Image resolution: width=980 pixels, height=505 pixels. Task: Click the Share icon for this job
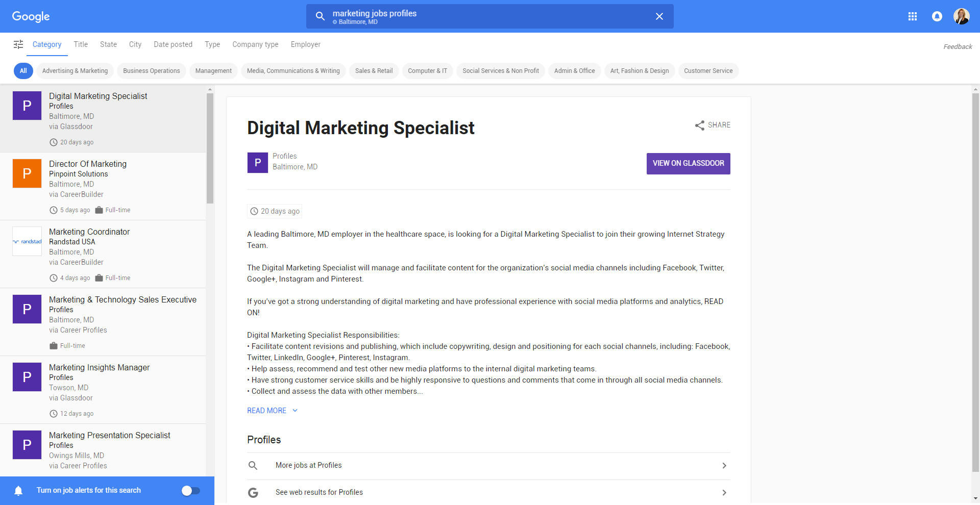click(700, 125)
